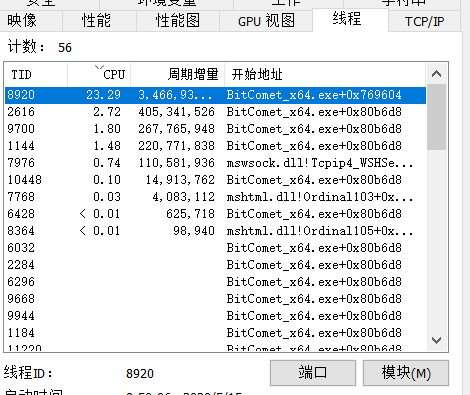Viewport: 470px width, 395px height.
Task: Select thread row TID 2616
Action: point(215,112)
